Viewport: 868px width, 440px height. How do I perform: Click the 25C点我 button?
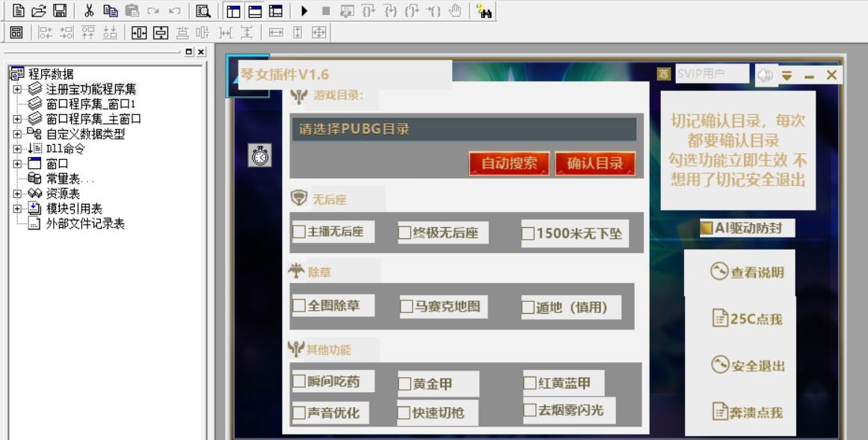pyautogui.click(x=747, y=319)
